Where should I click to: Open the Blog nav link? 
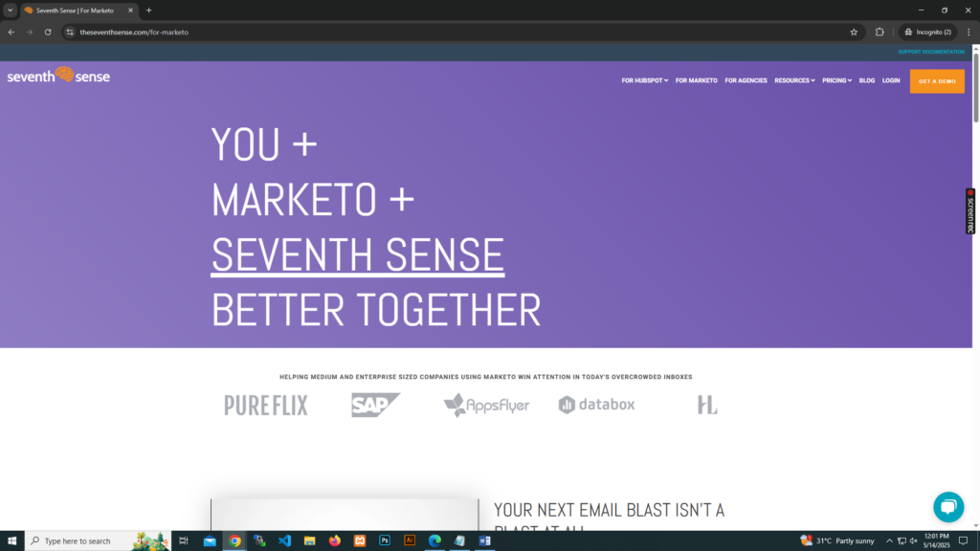867,80
